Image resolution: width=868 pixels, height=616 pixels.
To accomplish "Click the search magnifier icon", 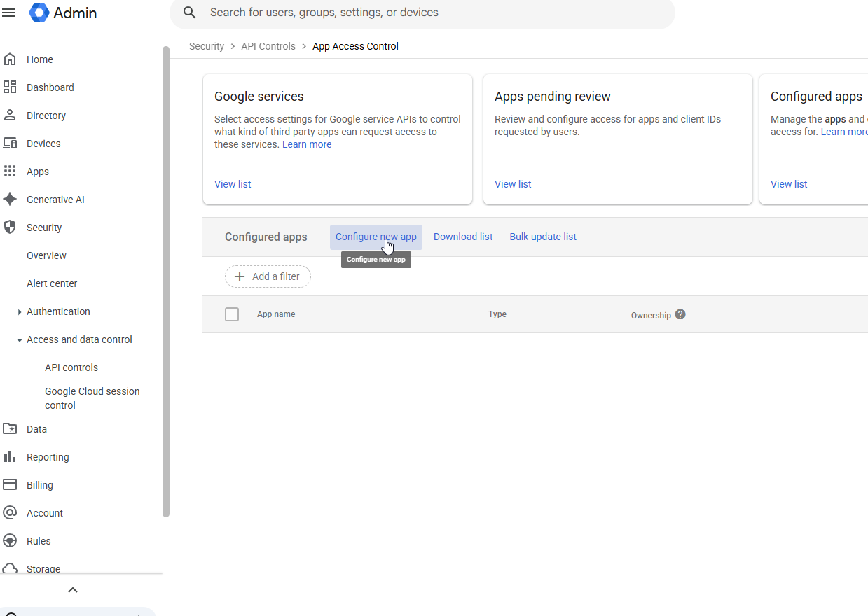I will [x=189, y=13].
